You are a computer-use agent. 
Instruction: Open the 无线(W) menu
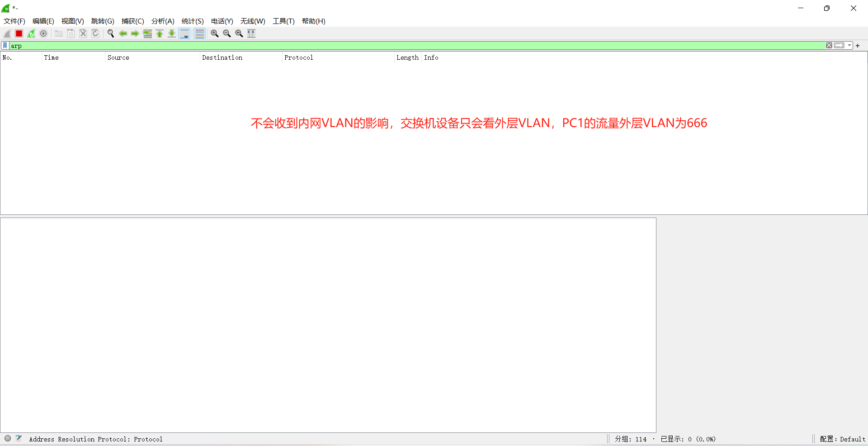pyautogui.click(x=253, y=21)
